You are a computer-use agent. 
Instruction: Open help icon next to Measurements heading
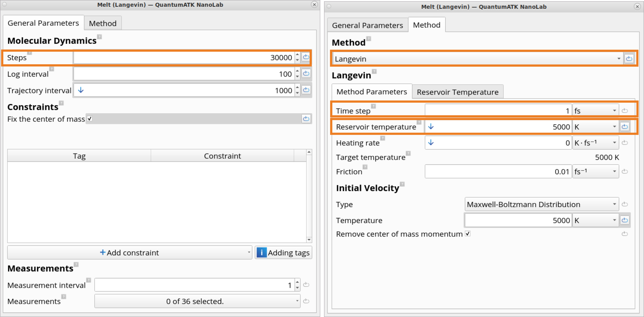click(76, 264)
